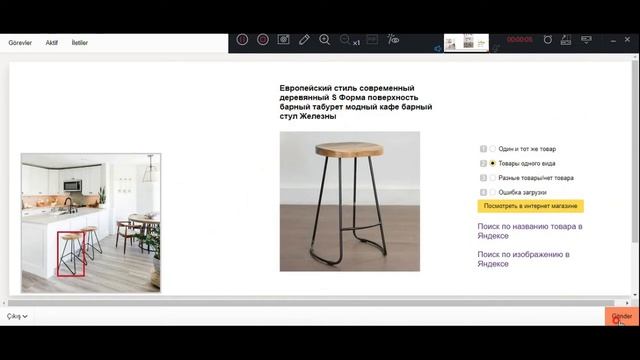Open 'Поиск по названию товара в Яндексе' link
The image size is (640, 360).
coord(530,231)
